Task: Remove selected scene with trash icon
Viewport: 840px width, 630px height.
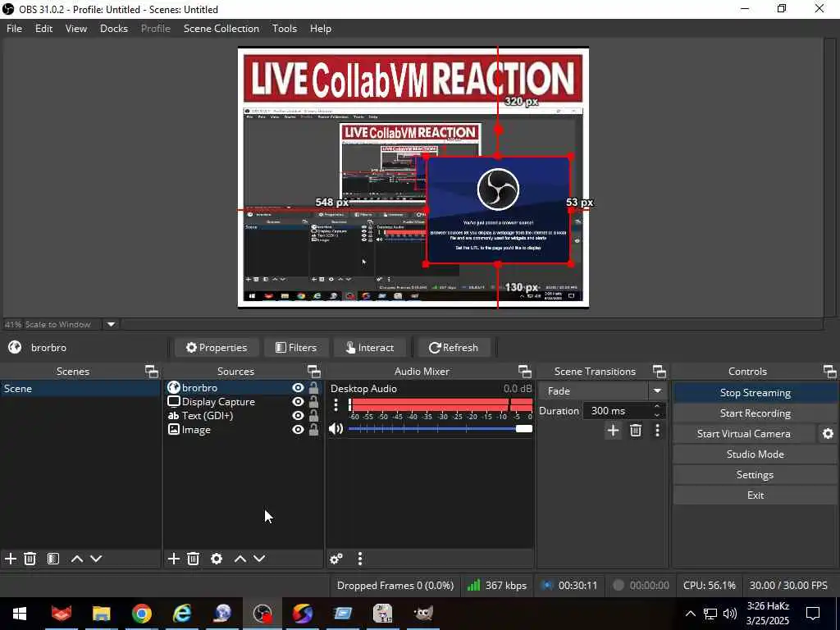Action: point(30,559)
